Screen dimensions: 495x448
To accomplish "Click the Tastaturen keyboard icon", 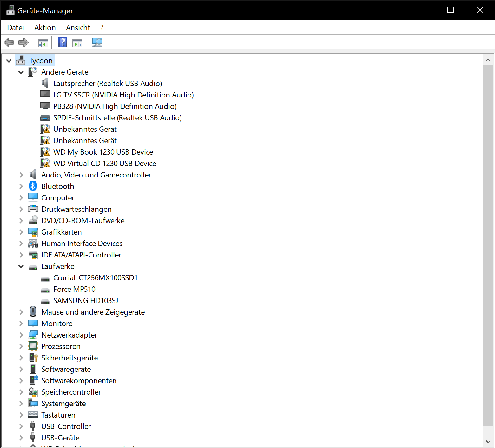I will pos(33,414).
